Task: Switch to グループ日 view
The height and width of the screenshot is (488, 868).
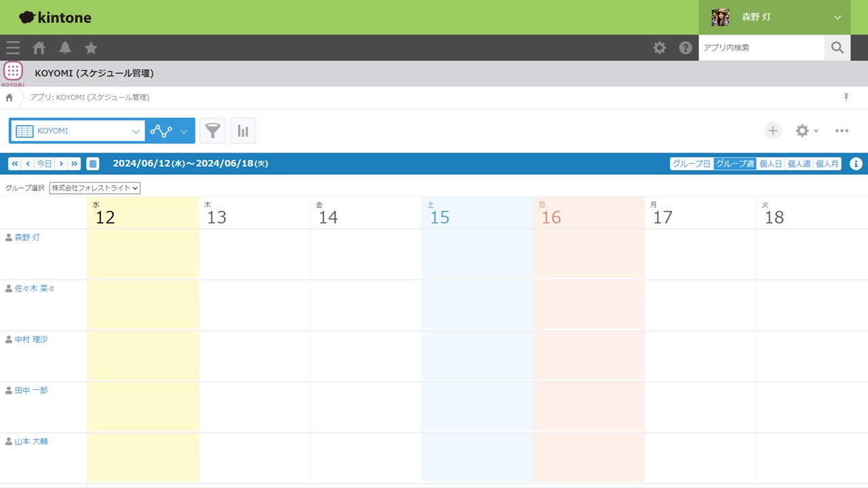Action: coord(691,163)
